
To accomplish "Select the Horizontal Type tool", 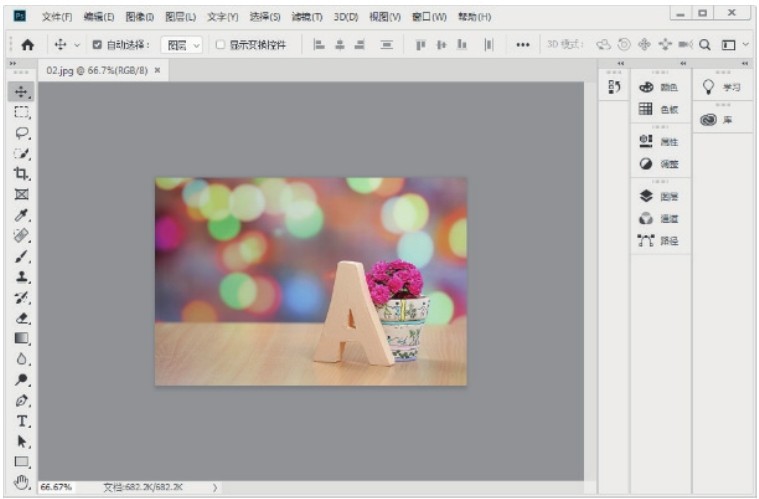I will 22,421.
